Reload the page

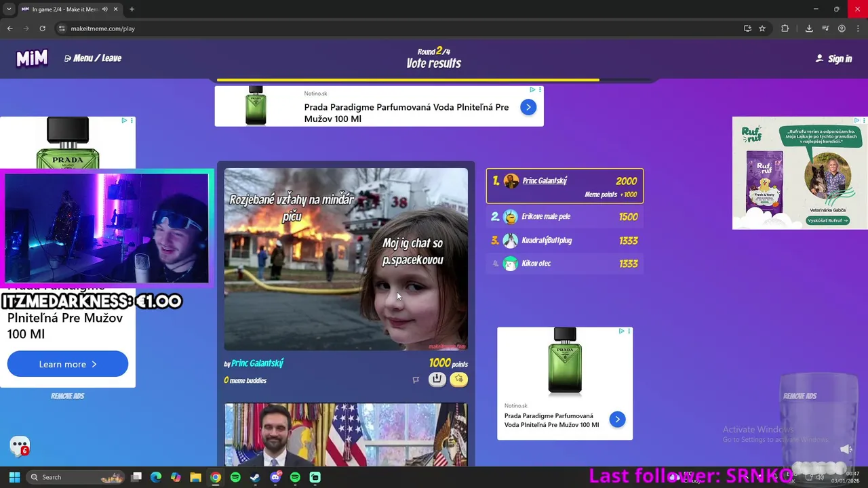click(x=42, y=28)
